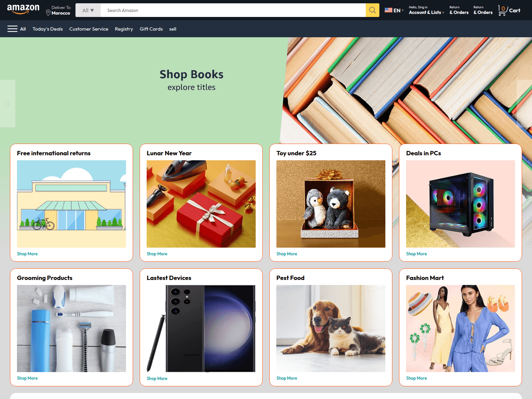This screenshot has height=399, width=532.
Task: Expand the All search category dropdown
Action: click(88, 10)
